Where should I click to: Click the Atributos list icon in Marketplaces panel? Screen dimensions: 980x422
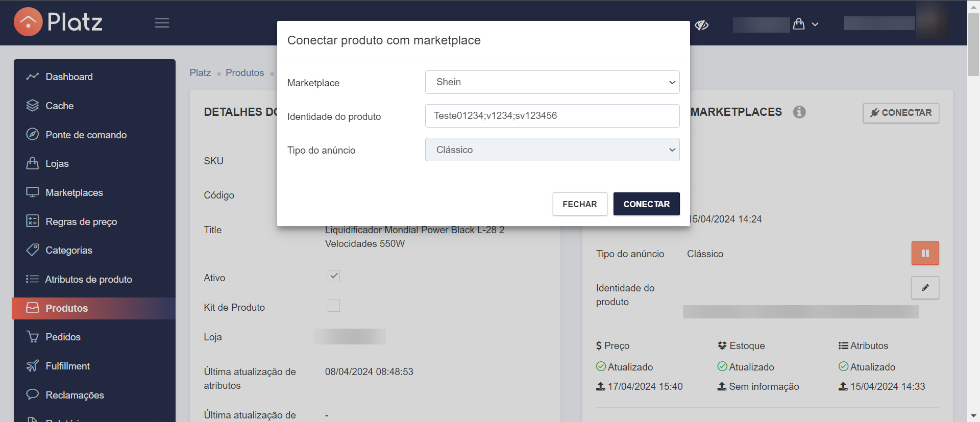tap(843, 345)
